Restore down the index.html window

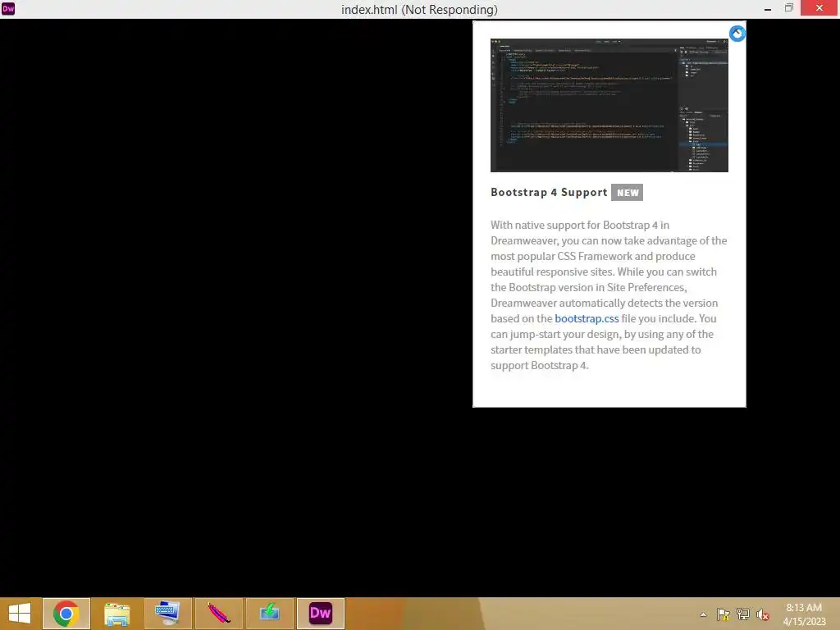(x=788, y=8)
